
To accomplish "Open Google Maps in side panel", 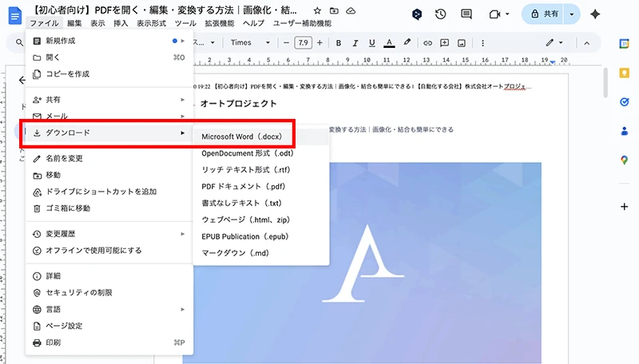I will (x=625, y=160).
